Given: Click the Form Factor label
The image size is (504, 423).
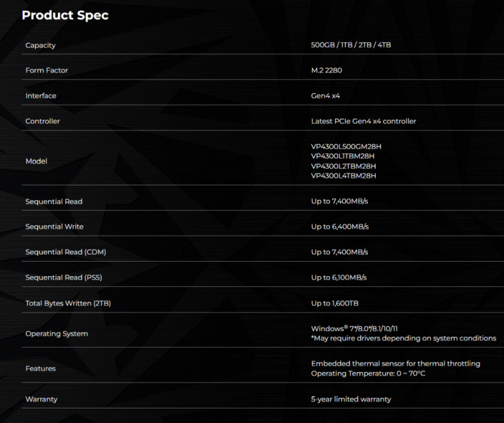Looking at the screenshot, I should pos(47,71).
